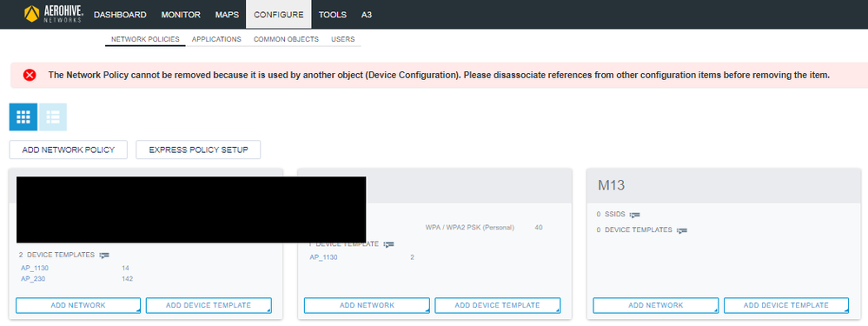The width and height of the screenshot is (868, 326).
Task: Go to Common Objects sub-tab
Action: tap(286, 39)
